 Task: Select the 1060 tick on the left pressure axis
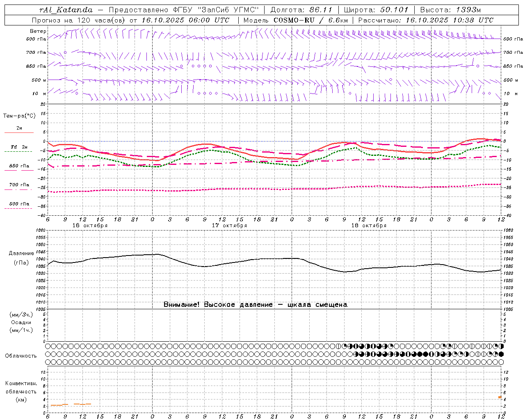pyautogui.click(x=41, y=231)
